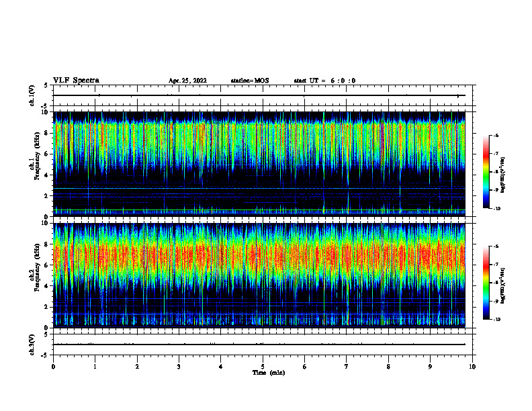Viewport: 532px width, 411px height.
Task: Click the "-6" label on ch.1 colorbar
Action: coord(496,135)
